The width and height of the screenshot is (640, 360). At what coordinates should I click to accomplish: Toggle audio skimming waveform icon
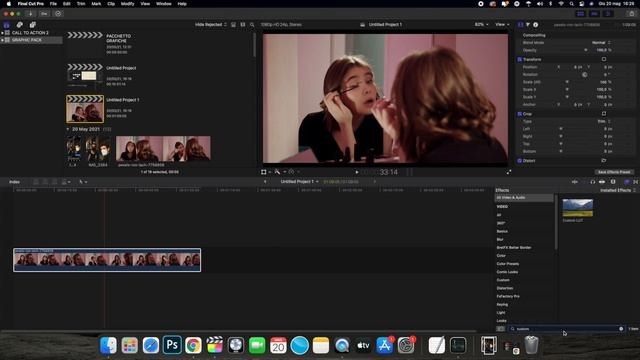point(575,182)
